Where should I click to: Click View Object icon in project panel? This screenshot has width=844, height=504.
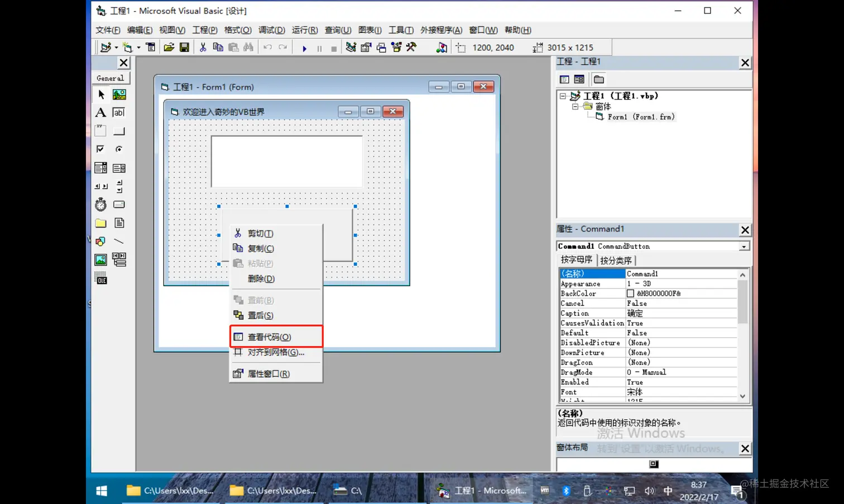tap(579, 79)
